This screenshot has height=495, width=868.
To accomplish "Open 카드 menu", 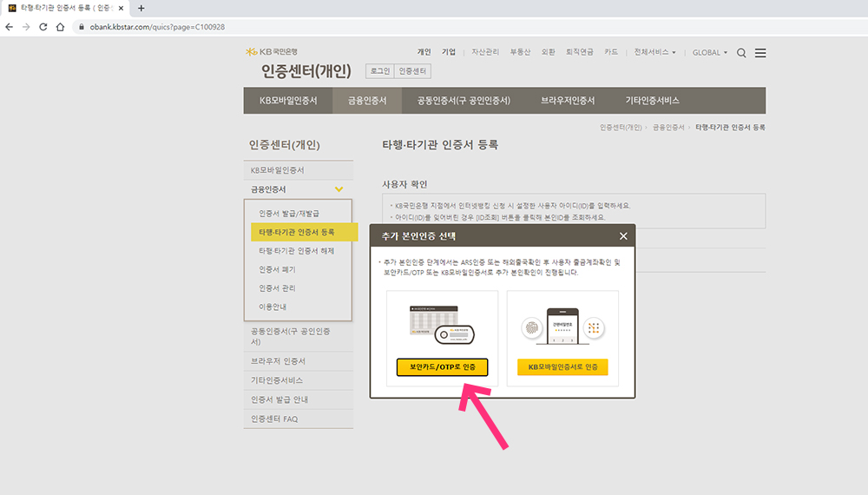I will (x=611, y=52).
